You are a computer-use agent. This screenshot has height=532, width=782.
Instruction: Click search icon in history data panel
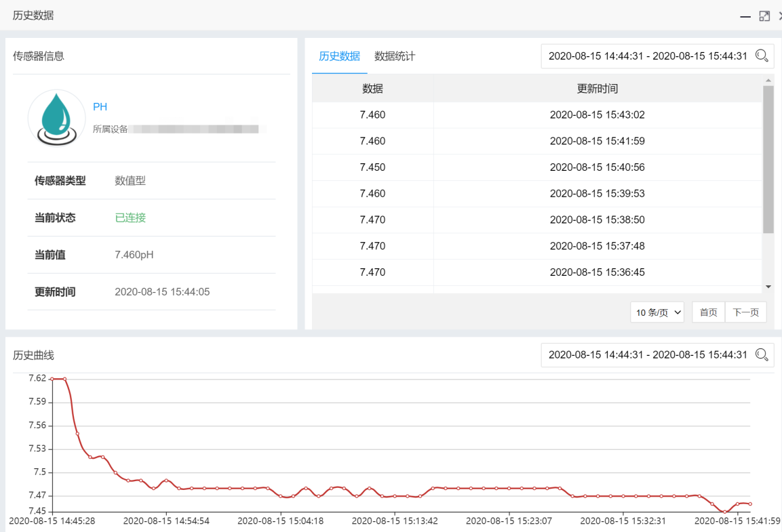[x=762, y=56]
